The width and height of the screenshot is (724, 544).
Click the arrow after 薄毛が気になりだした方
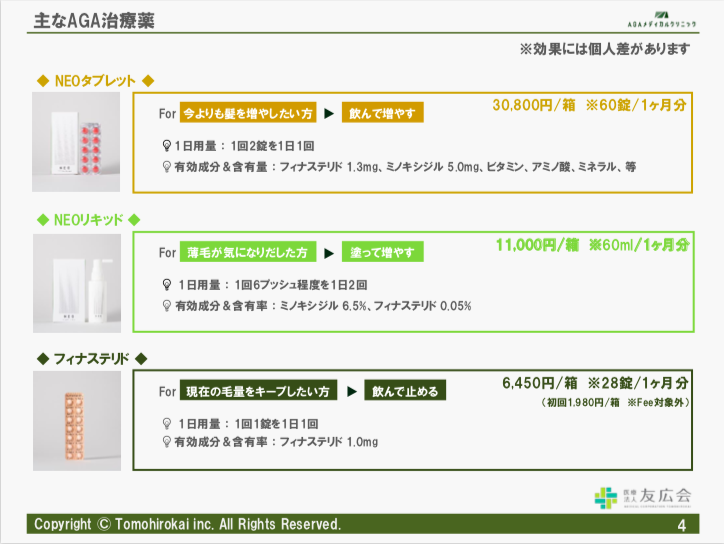coord(329,253)
